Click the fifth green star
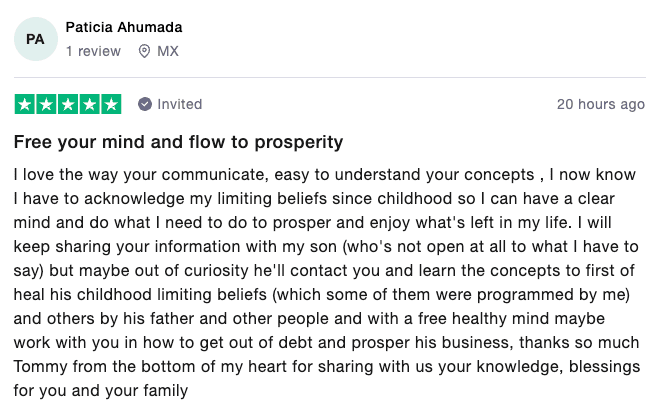The width and height of the screenshot is (658, 413). (111, 104)
